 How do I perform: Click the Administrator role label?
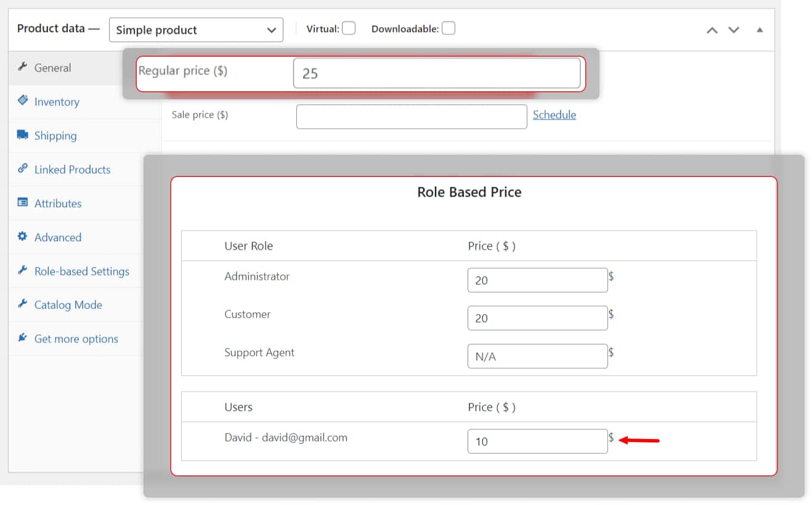[x=257, y=276]
